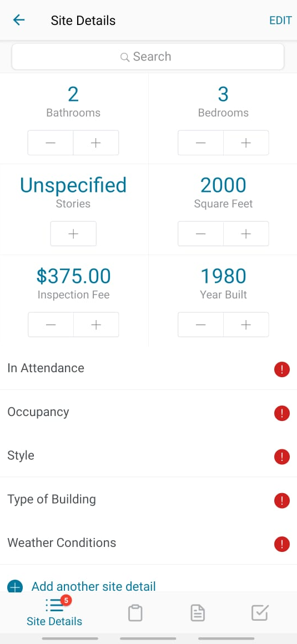297x644 pixels.
Task: Click Add another site detail link
Action: click(x=94, y=586)
